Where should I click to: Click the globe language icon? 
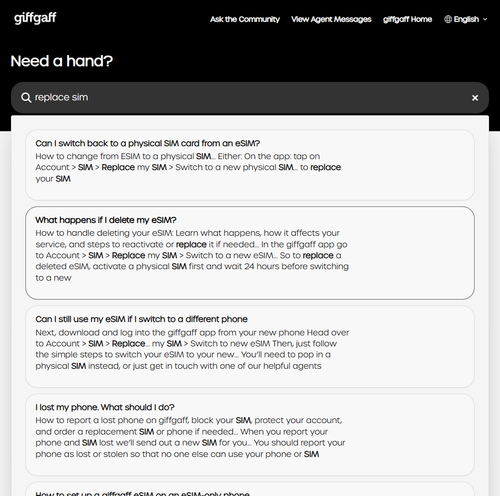click(x=448, y=19)
